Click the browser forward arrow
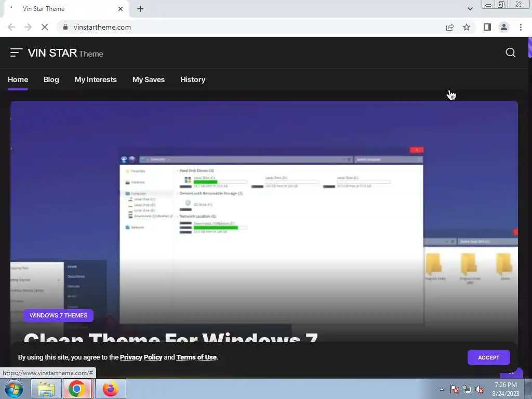 point(28,27)
